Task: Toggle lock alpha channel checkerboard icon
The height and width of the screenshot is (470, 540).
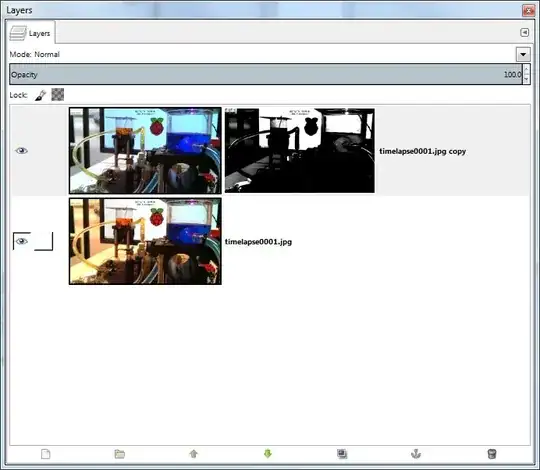Action: pos(58,95)
